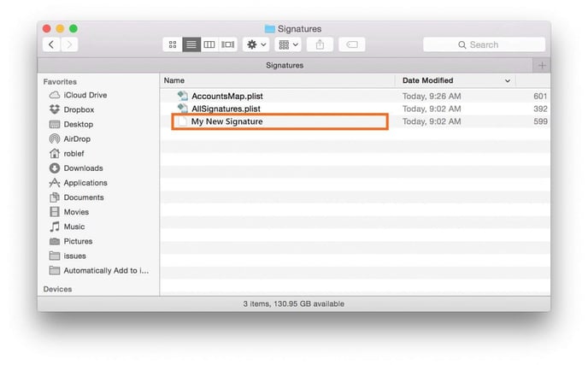
Task: Open Applications in sidebar
Action: (85, 183)
